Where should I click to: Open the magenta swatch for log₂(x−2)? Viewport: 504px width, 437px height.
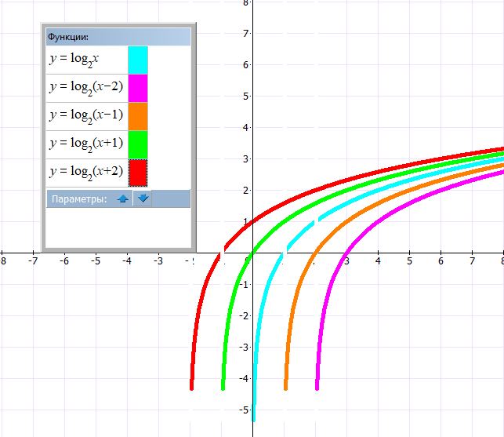[x=137, y=88]
